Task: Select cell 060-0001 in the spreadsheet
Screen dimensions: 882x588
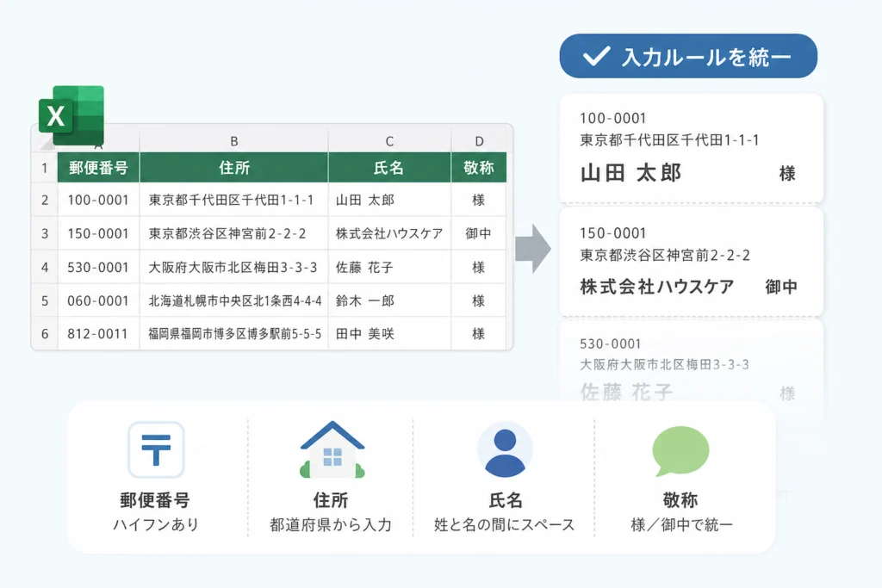Action: 98,300
